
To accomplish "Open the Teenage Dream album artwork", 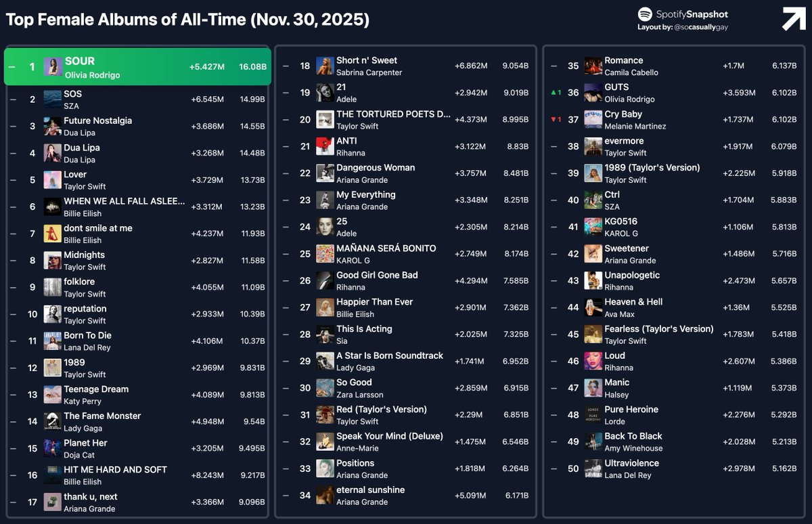I will pyautogui.click(x=53, y=395).
